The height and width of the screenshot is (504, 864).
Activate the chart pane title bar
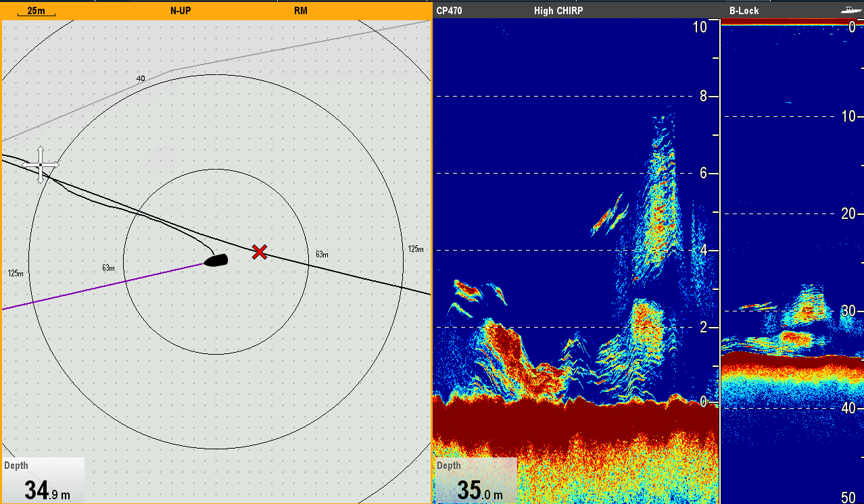click(x=237, y=11)
